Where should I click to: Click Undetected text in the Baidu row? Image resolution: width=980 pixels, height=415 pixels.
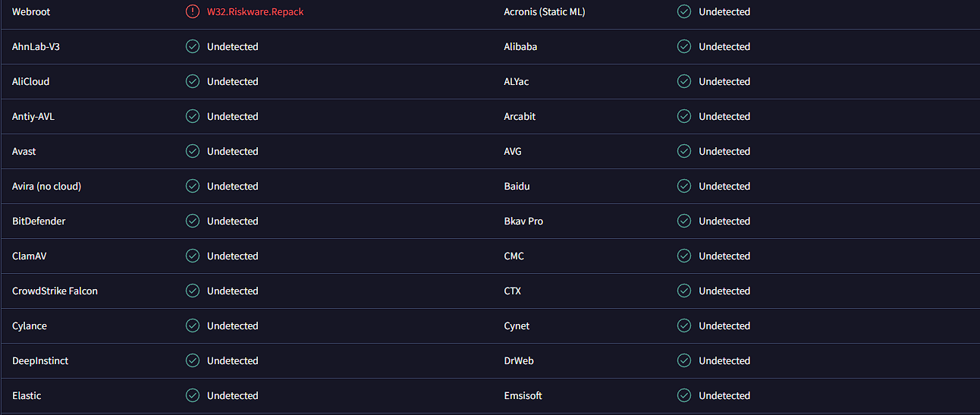coord(724,187)
